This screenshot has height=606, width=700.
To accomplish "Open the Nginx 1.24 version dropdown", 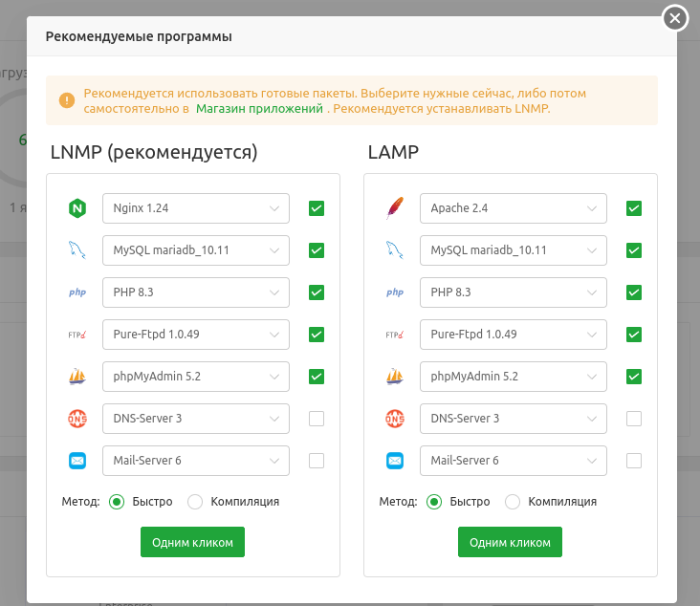I will [x=195, y=208].
